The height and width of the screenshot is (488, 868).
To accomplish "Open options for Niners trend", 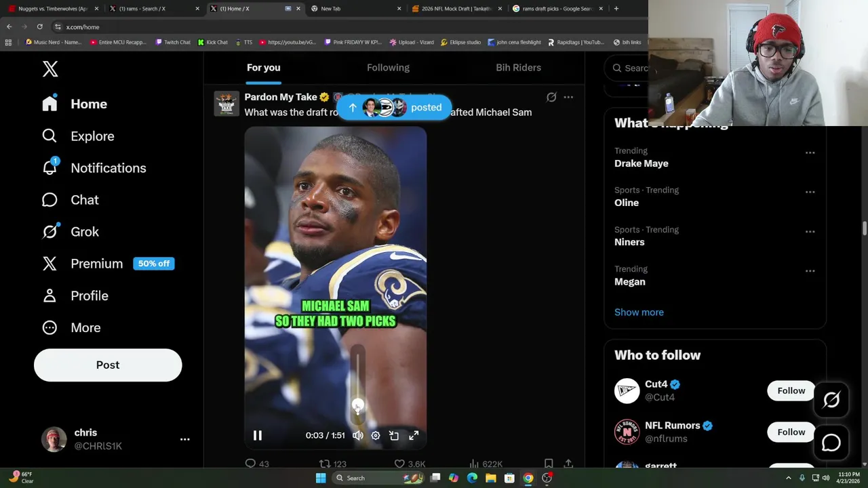I will pos(810,231).
